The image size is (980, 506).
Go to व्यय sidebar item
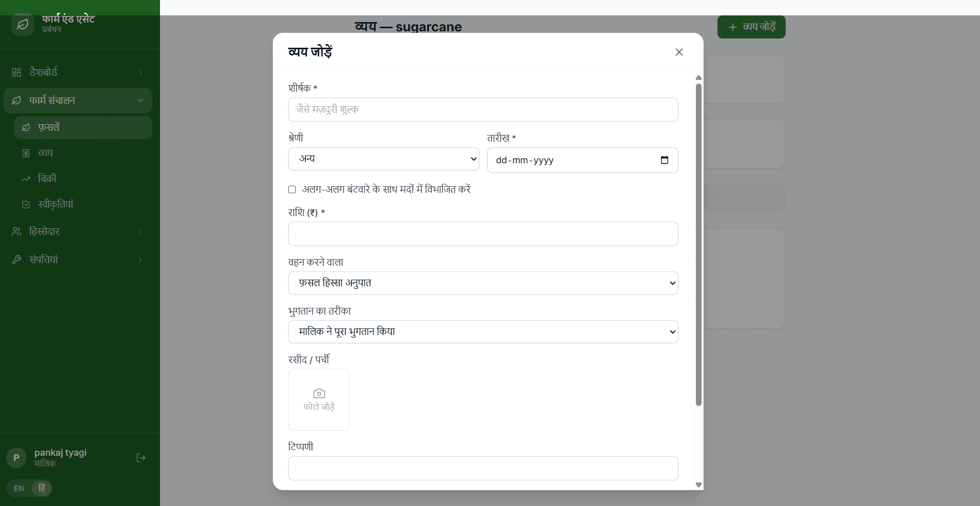click(83, 153)
